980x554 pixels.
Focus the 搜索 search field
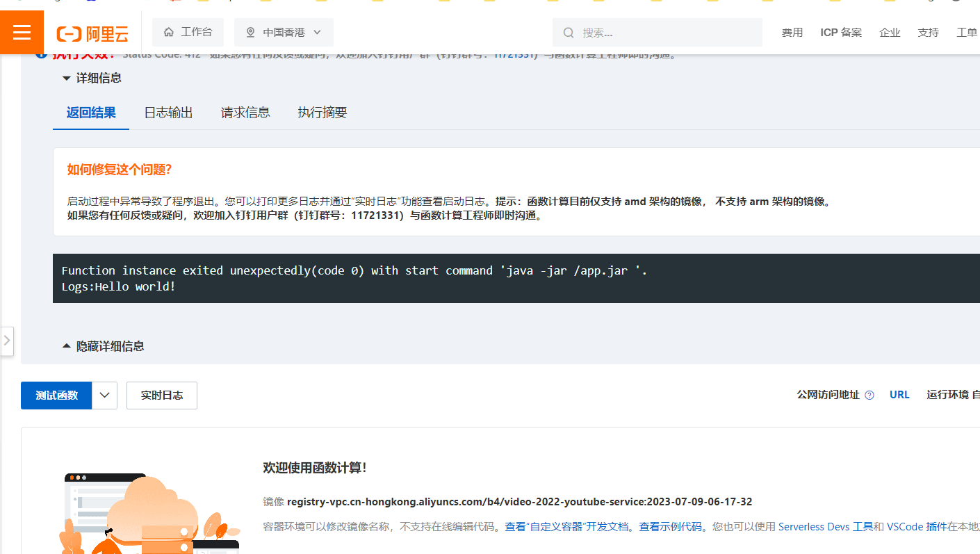tap(658, 33)
